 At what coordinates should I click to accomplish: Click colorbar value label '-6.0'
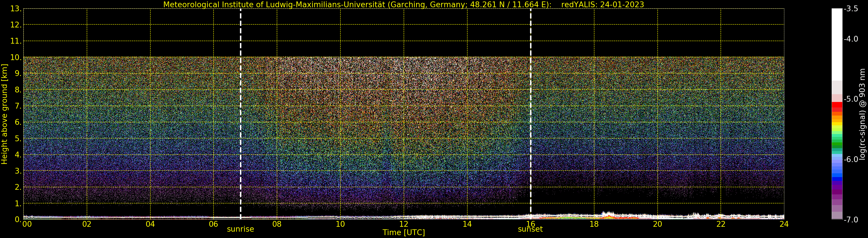[851, 159]
